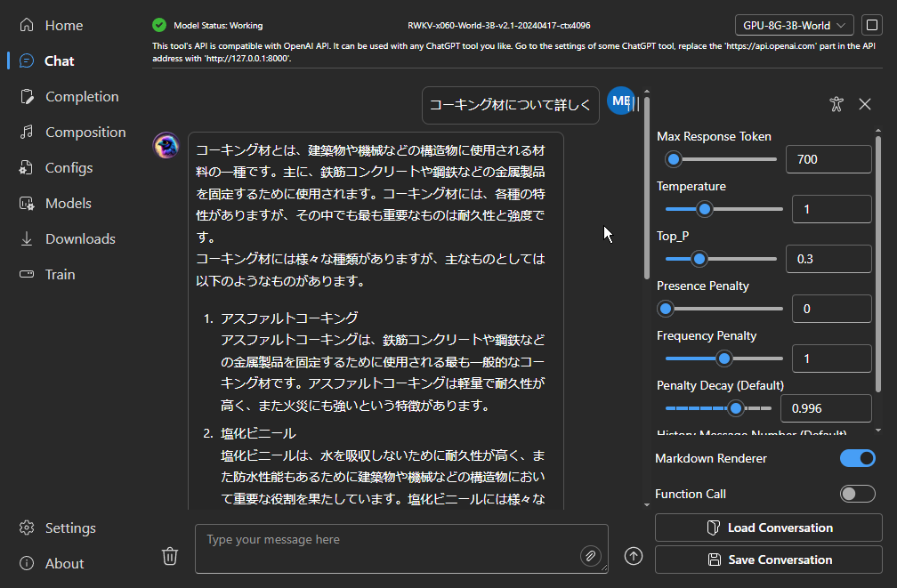897x588 pixels.
Task: Click the paperclip attachment icon
Action: point(590,556)
